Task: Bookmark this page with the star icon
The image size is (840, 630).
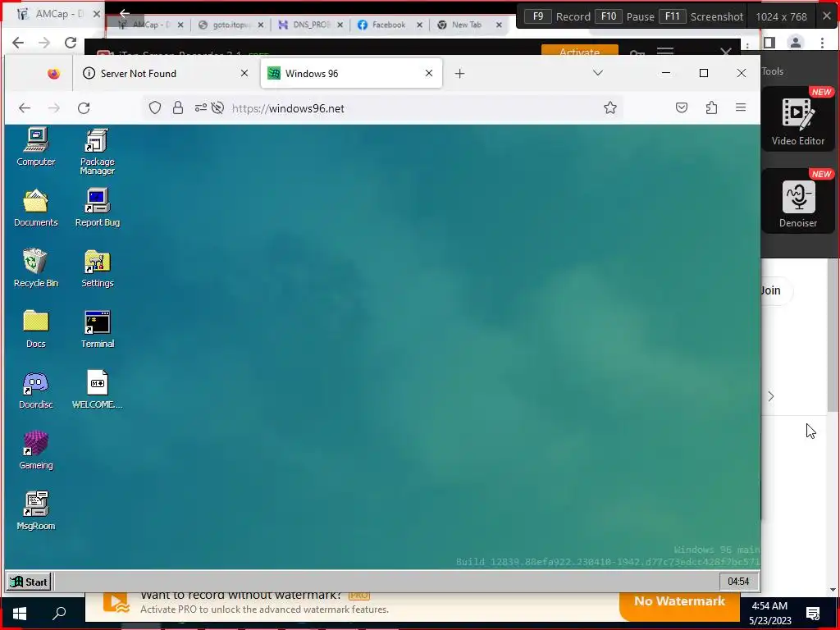Action: tap(610, 108)
